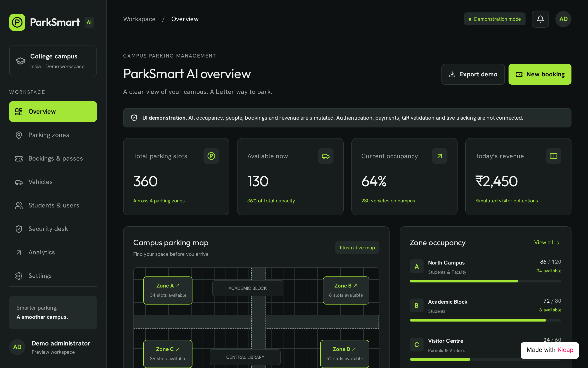588x368 pixels.
Task: Click the Workspace breadcrumb link
Action: (139, 19)
